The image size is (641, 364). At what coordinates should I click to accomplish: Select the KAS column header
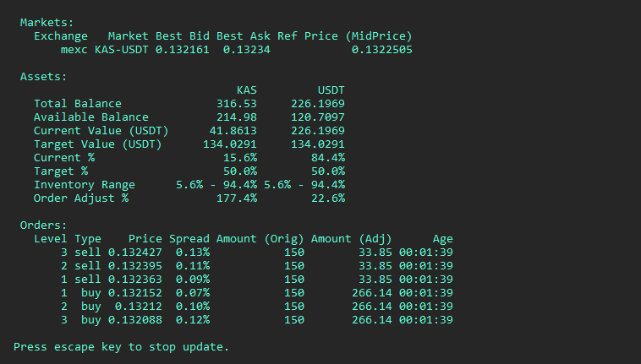click(247, 90)
